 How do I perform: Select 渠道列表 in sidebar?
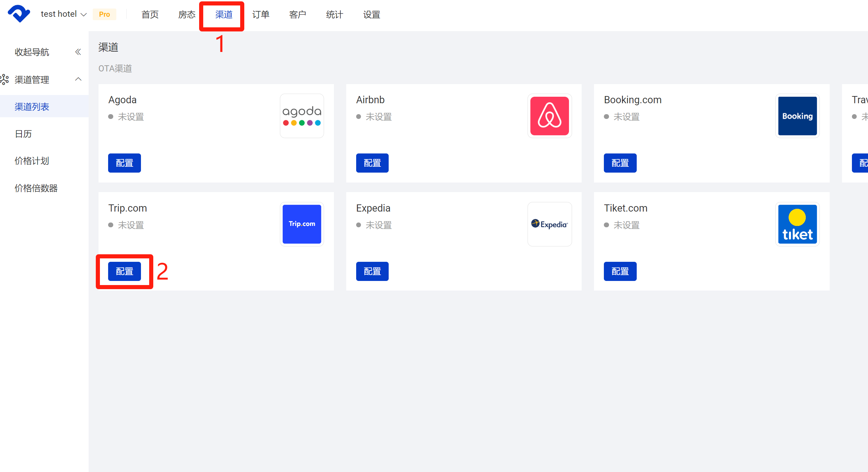(44, 107)
